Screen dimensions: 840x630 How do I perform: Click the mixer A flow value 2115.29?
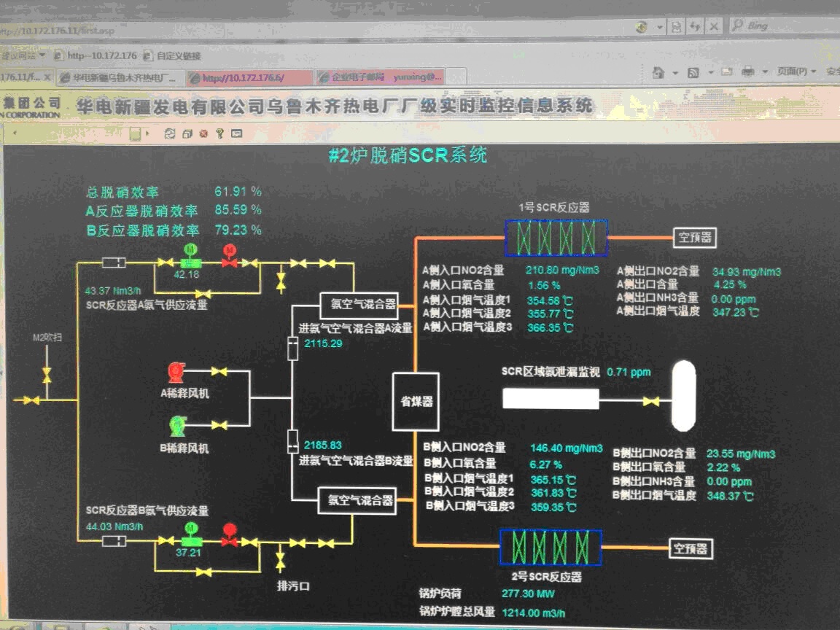coord(323,344)
